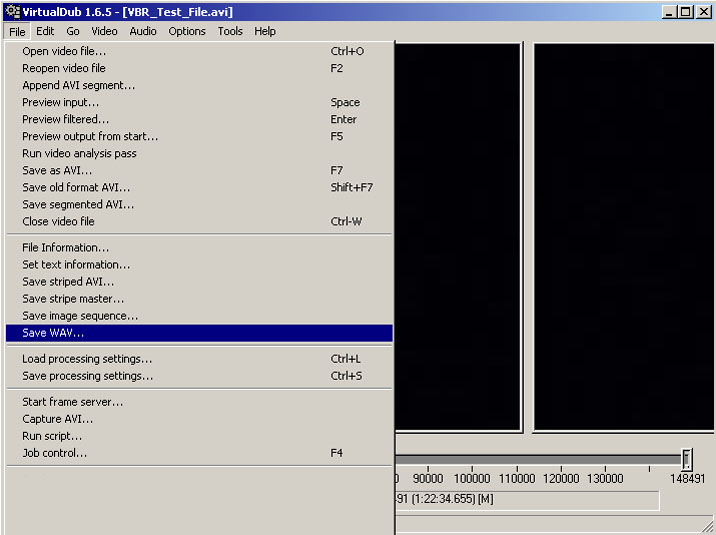Click the frame 130000 tick label
Image resolution: width=716 pixels, height=535 pixels.
tap(605, 478)
